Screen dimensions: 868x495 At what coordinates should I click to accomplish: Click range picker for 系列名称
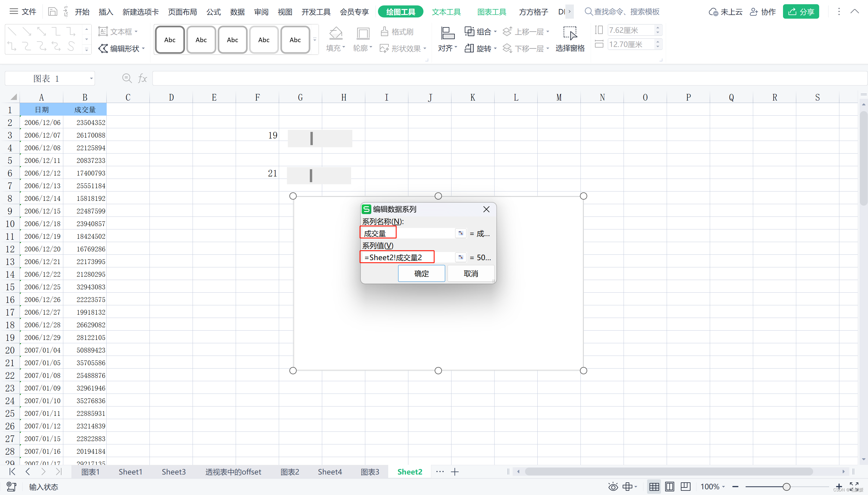click(461, 233)
